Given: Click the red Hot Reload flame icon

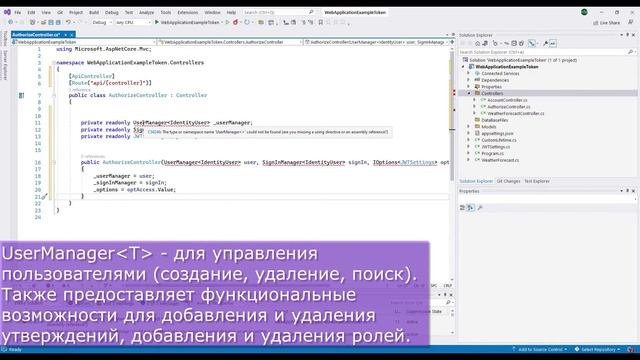Looking at the screenshot, I should click(236, 22).
